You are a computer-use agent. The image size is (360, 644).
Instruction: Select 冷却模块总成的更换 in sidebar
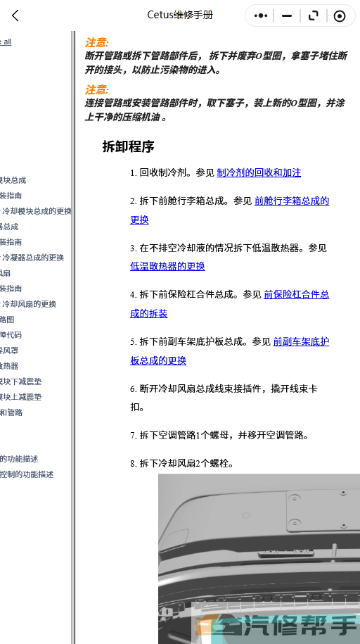(x=36, y=211)
